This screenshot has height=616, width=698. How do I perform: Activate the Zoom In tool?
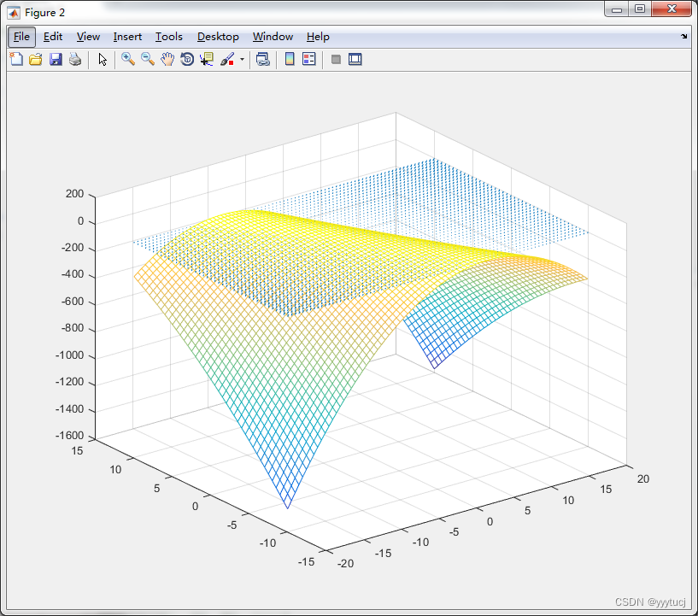point(128,59)
